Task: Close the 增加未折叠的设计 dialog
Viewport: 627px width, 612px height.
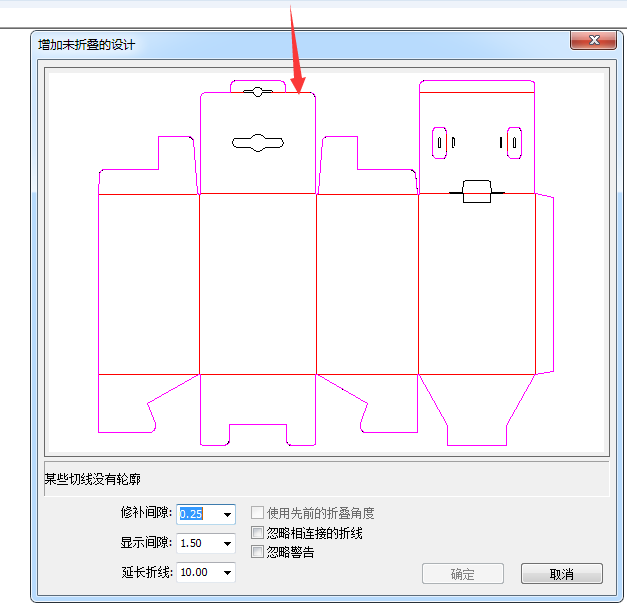Action: click(593, 40)
